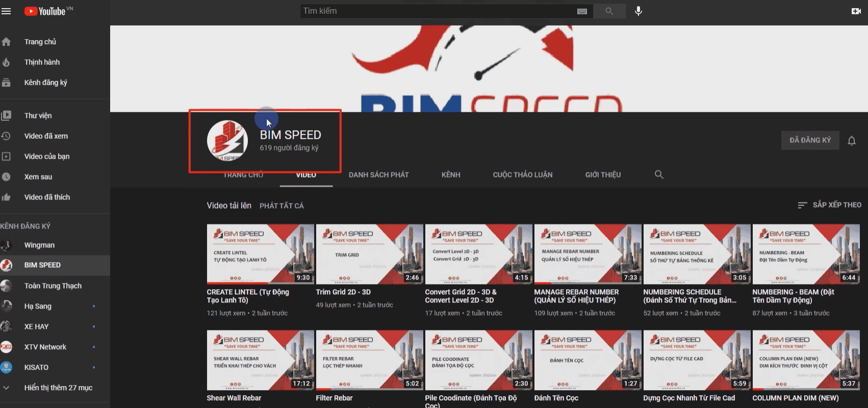Click the notification bell for BIM SPEED
The image size is (868, 408).
point(852,141)
